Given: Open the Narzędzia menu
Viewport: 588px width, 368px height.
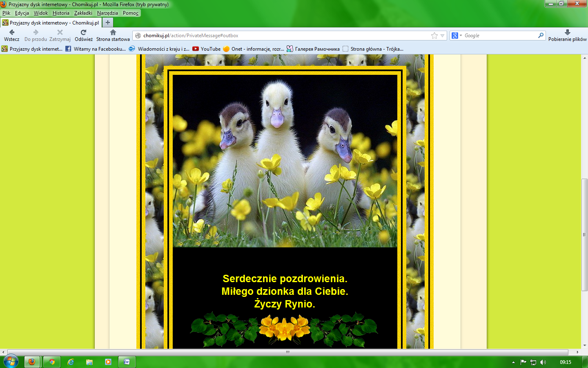Looking at the screenshot, I should (x=107, y=13).
